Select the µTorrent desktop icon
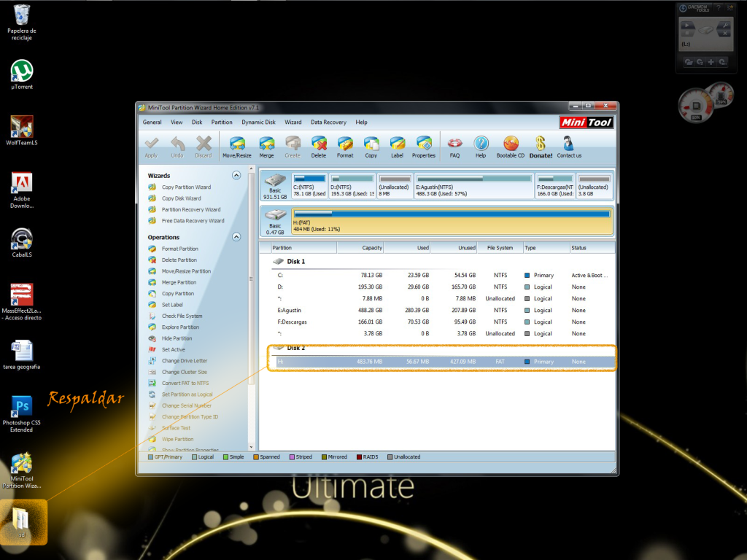Viewport: 747px width, 560px height. pos(22,74)
